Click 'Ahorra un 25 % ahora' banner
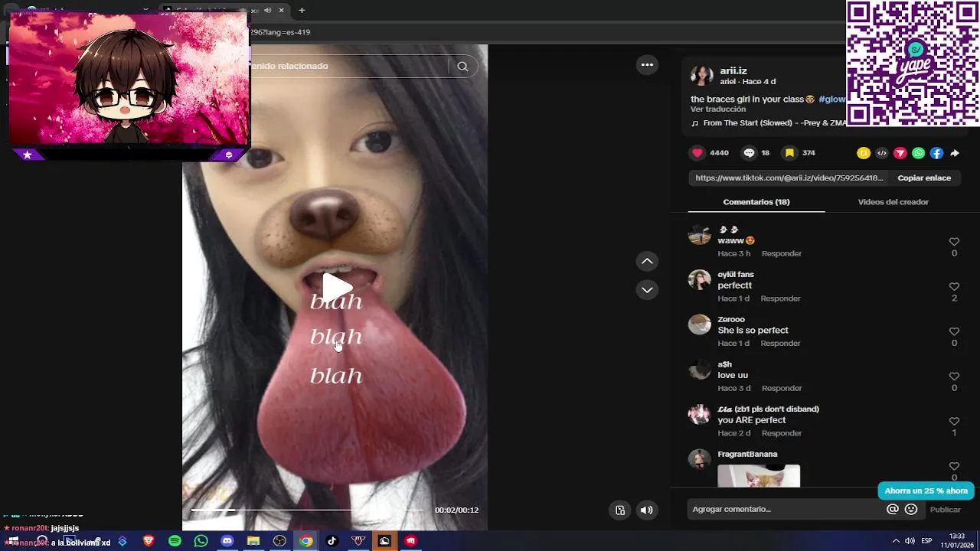This screenshot has height=551, width=980. pyautogui.click(x=926, y=491)
